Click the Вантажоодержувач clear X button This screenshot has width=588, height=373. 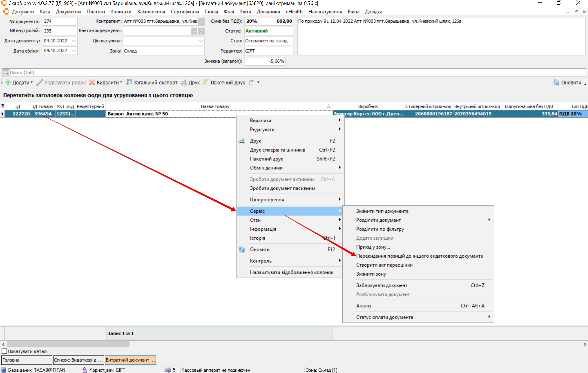201,31
